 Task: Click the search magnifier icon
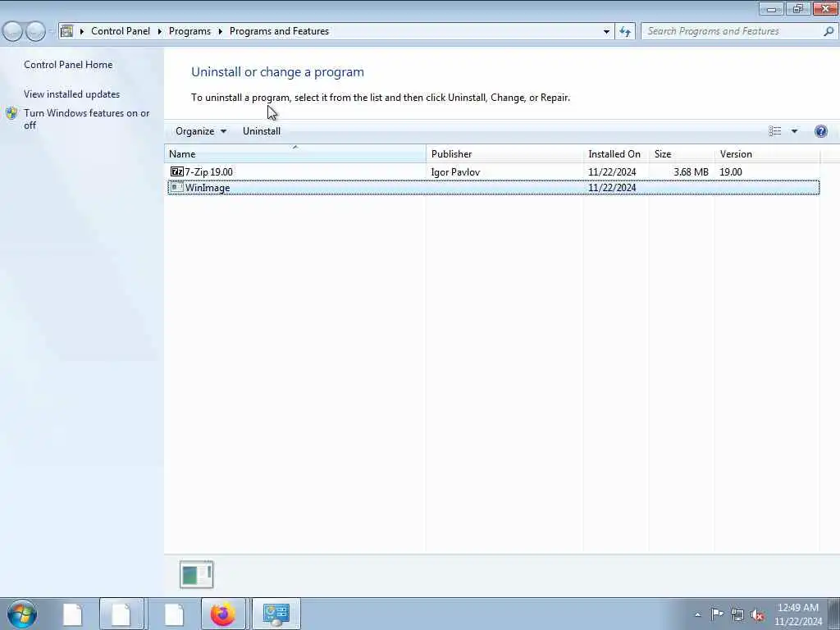(829, 31)
